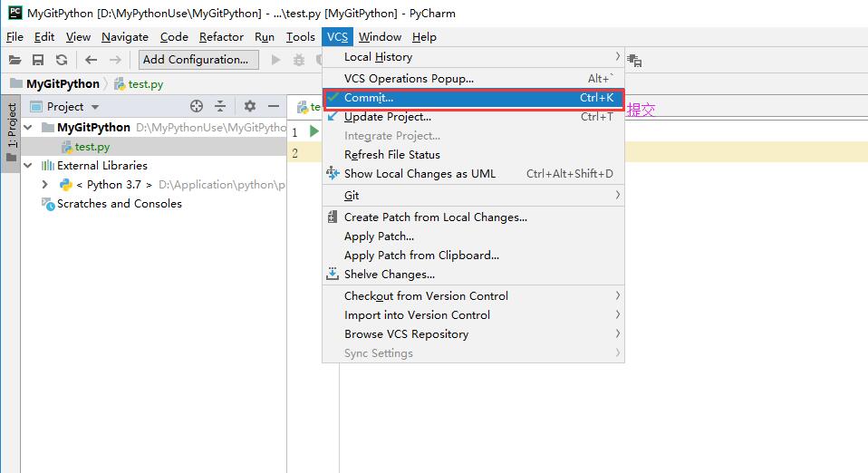
Task: Choose VCS Operations Popup...
Action: (473, 79)
